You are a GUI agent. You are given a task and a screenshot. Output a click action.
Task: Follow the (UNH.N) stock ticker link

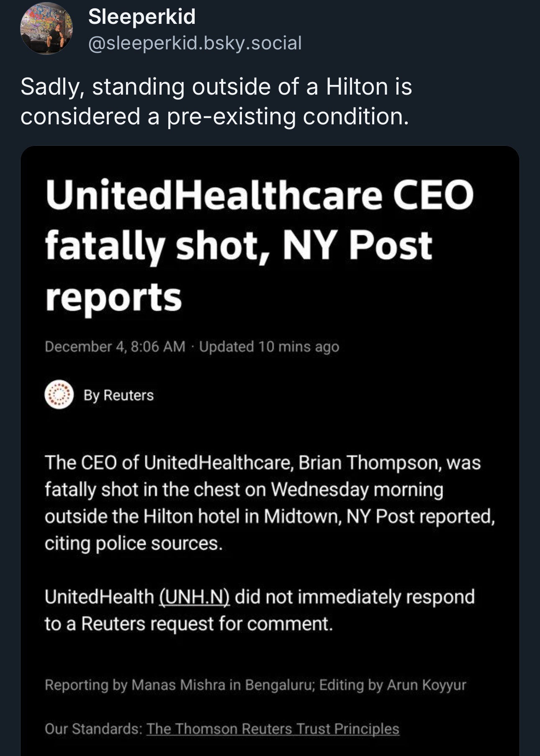pos(194,597)
